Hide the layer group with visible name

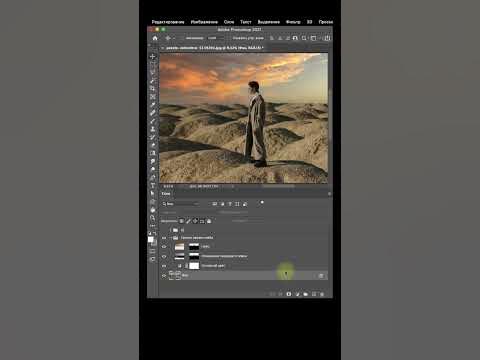pos(164,238)
